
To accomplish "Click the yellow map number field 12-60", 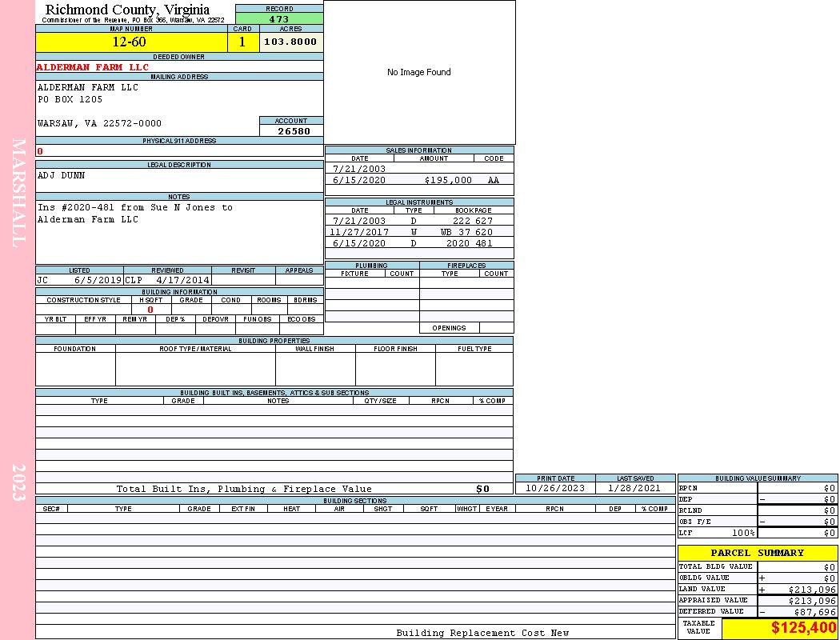I will tap(129, 42).
